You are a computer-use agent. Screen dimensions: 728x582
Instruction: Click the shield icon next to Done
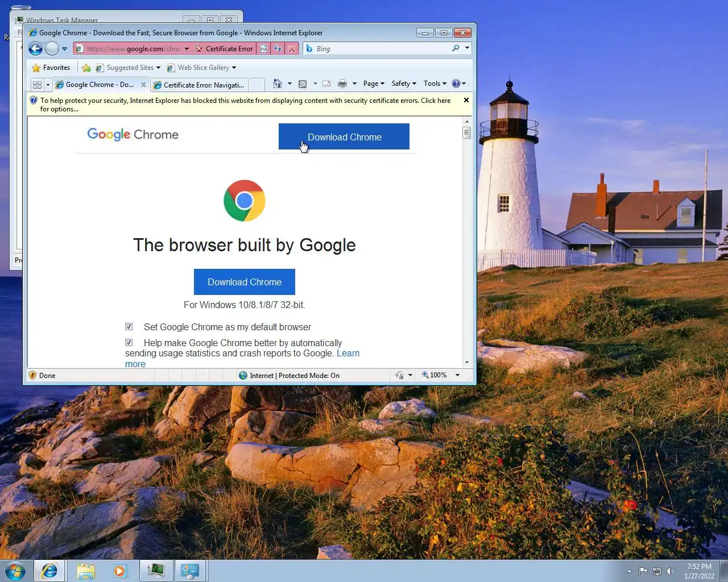point(32,375)
